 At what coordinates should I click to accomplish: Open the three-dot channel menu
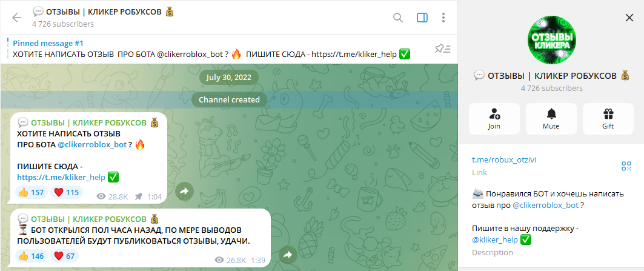443,18
